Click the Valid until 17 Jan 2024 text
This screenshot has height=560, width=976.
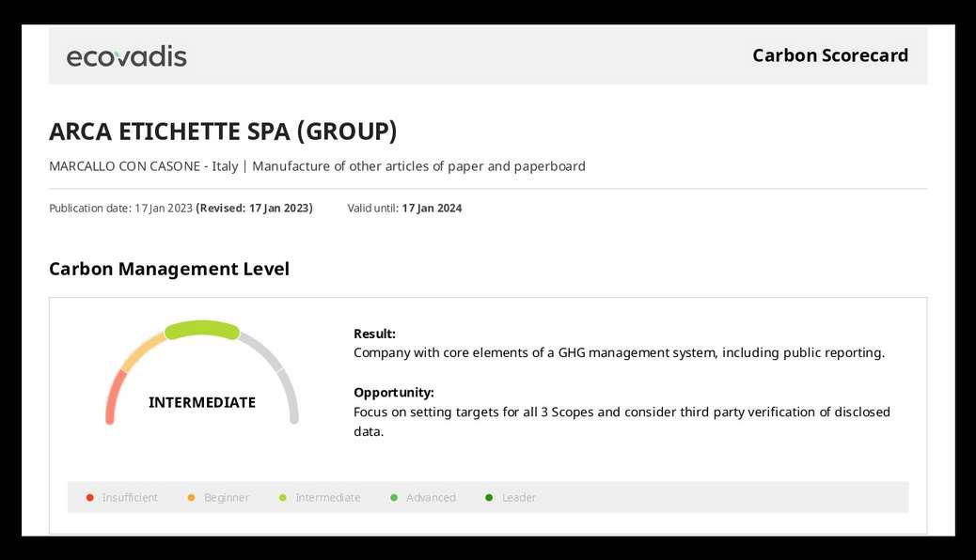click(404, 208)
